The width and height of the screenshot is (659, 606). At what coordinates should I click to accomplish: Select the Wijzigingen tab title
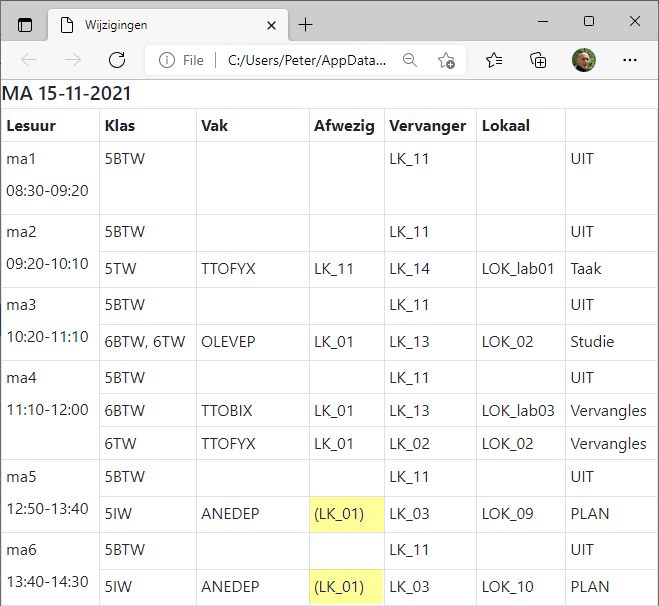click(x=116, y=25)
